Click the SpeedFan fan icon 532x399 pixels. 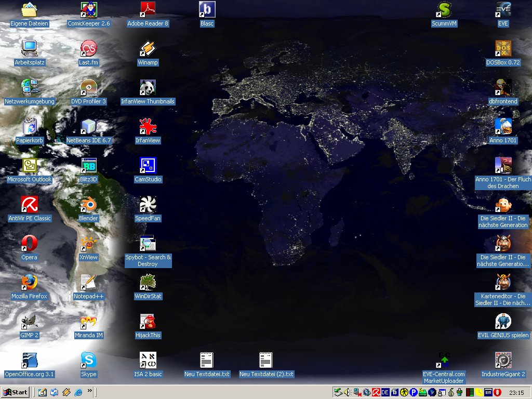click(148, 205)
